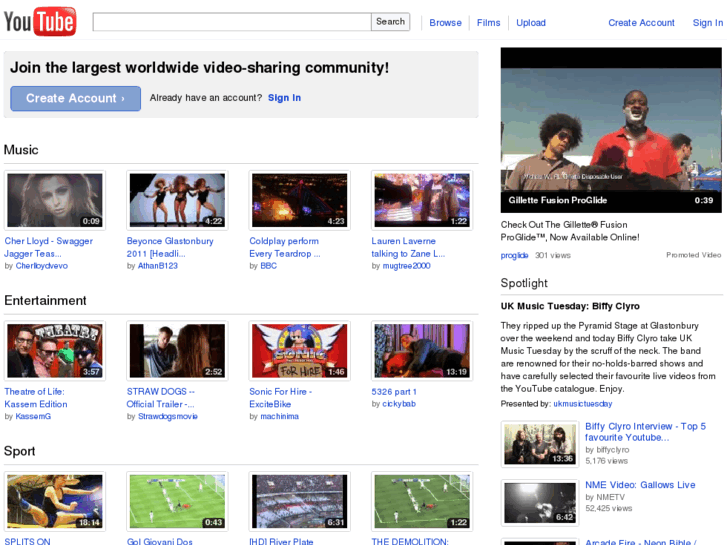Click UK Music Tuesday: Biffy Clyro heading
This screenshot has height=545, width=727.
[x=570, y=306]
